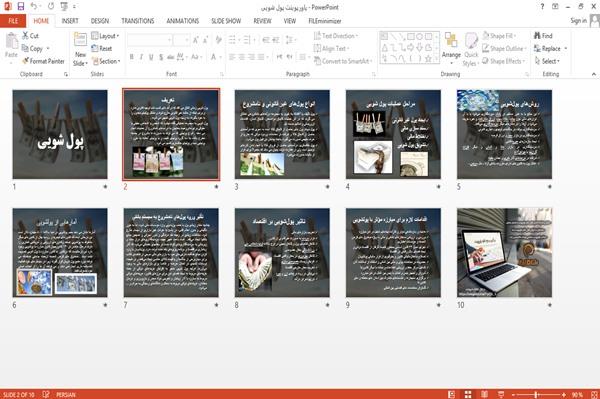Select the Format Painter tool

coord(43,61)
